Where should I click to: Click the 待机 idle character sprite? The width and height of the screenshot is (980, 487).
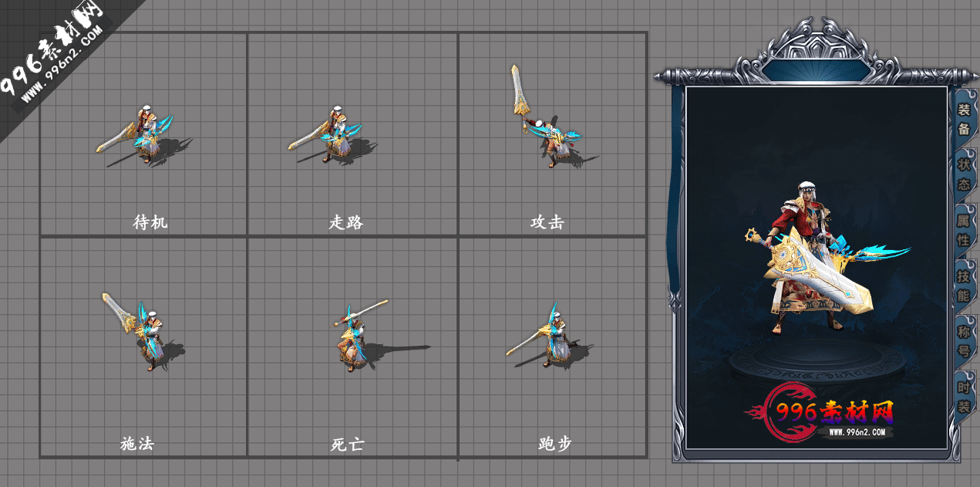[x=144, y=135]
